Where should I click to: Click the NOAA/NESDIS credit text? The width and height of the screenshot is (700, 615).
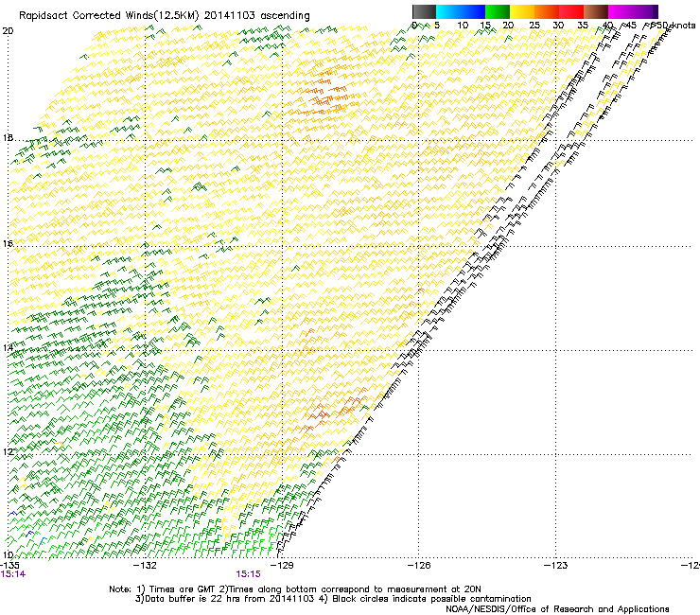tap(557, 609)
